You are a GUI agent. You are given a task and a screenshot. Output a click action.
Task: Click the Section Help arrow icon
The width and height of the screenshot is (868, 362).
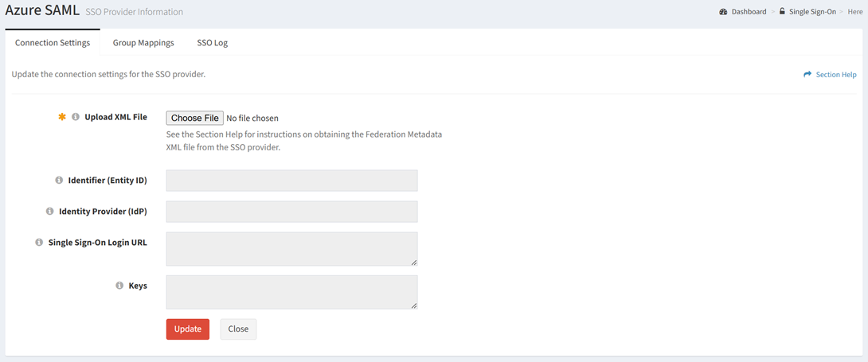pos(807,74)
